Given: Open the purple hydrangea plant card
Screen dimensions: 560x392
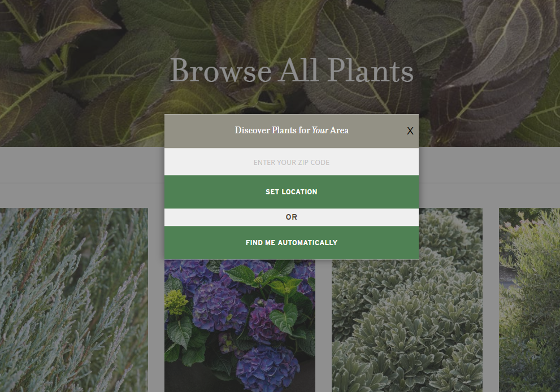Looking at the screenshot, I should click(240, 325).
